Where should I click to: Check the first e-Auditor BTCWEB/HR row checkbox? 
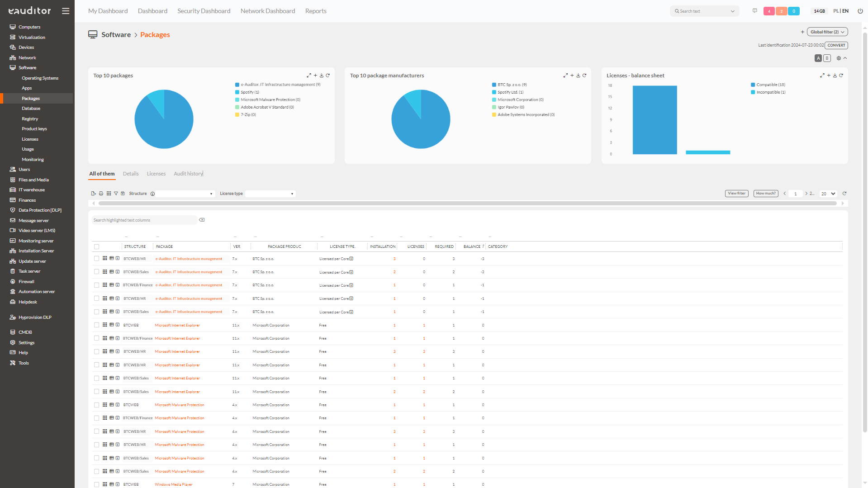pyautogui.click(x=96, y=259)
